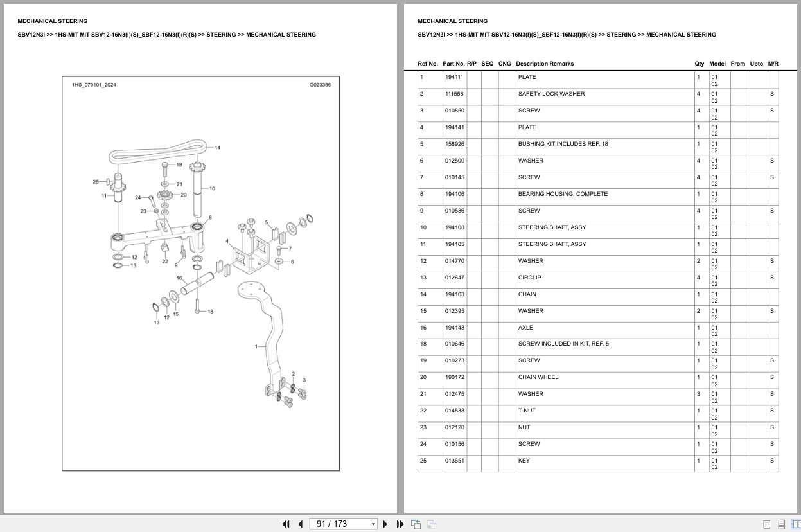Click SCREW INCLUDED IN KIT, REF. 5
The width and height of the screenshot is (801, 532).
563,344
